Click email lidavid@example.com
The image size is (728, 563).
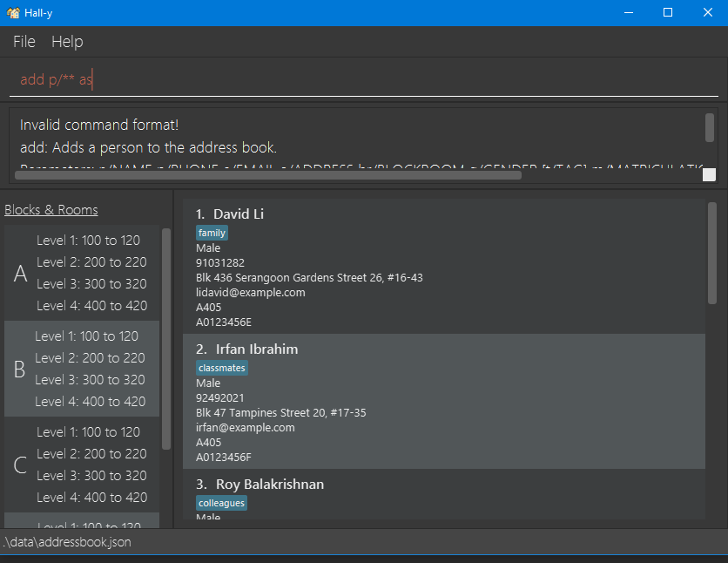click(x=251, y=293)
